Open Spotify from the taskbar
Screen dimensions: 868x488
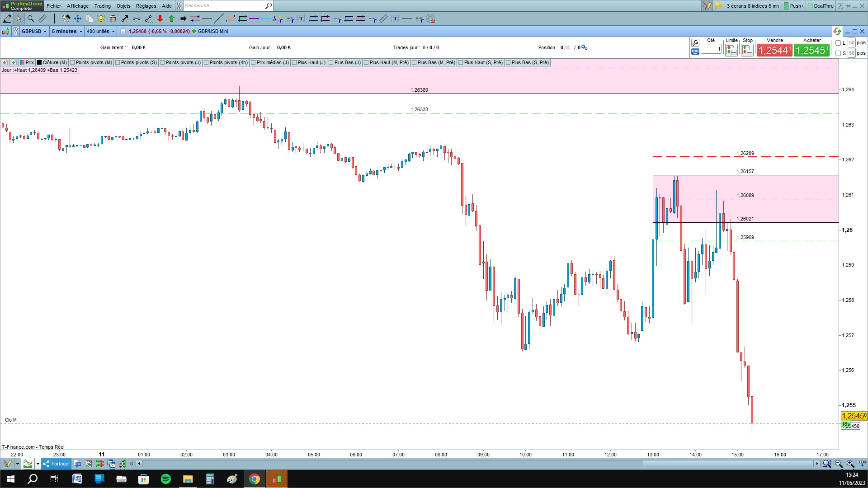coord(165,479)
